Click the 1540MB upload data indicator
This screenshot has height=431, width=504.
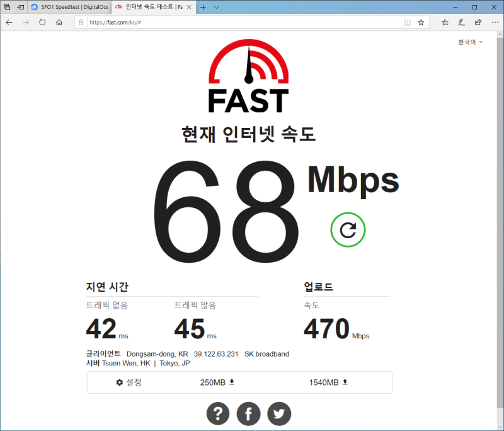click(x=328, y=382)
